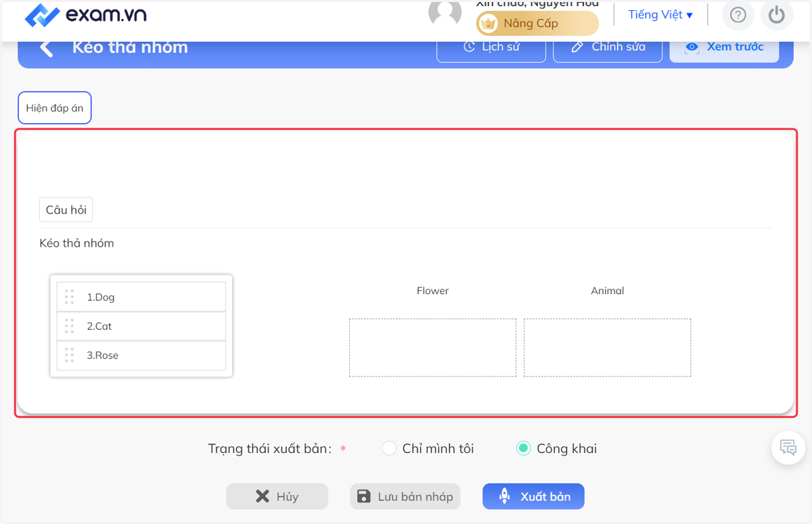This screenshot has width=812, height=524.
Task: Grab the drag handle beside 2.Cat
Action: [x=69, y=326]
